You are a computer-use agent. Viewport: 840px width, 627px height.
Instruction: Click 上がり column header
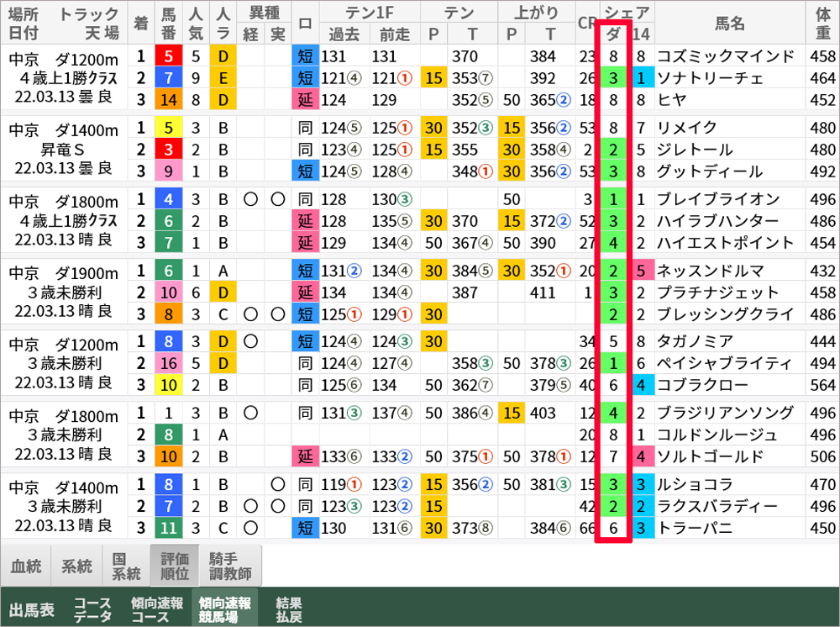(536, 13)
